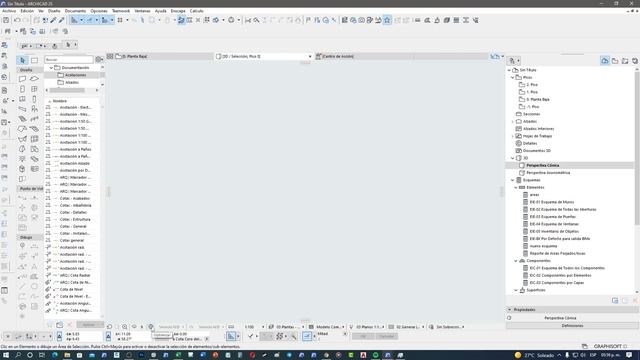Click the favorites folder horizontal scrollbar
Viewport: 640px width, 360px height.
point(67,90)
